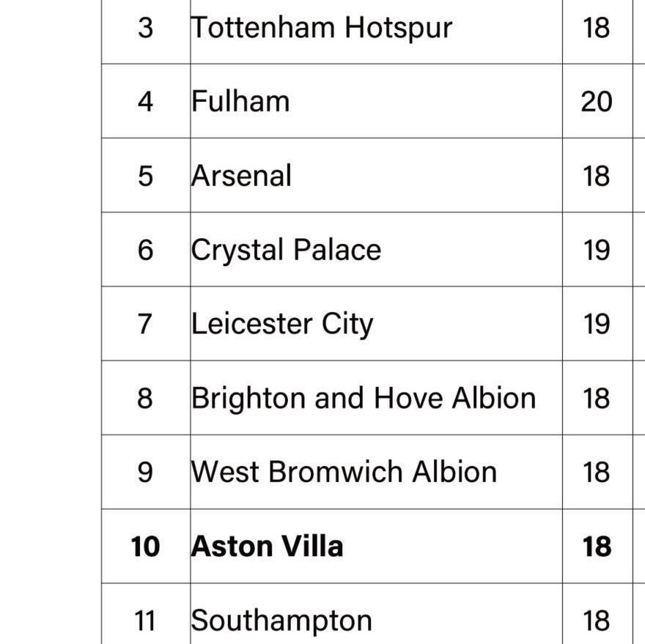Click rank number 5 beside Arsenal
This screenshot has height=644, width=645.
(145, 176)
